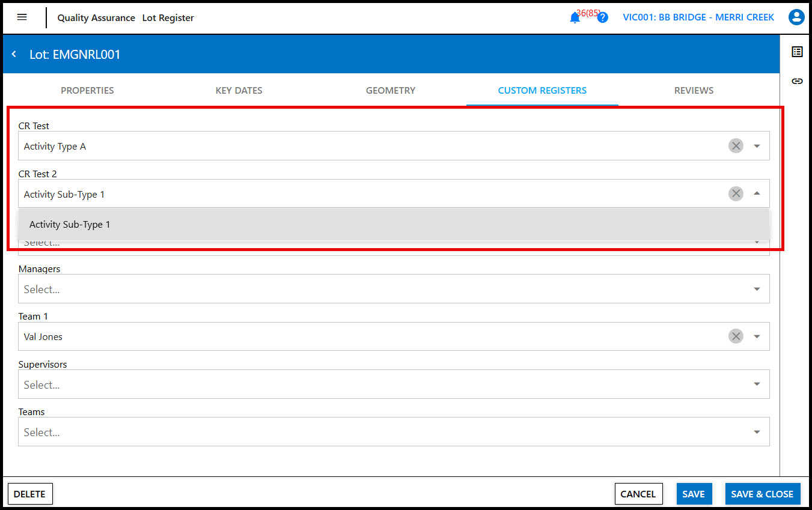Open the user account profile icon
The width and height of the screenshot is (812, 510).
(x=796, y=17)
